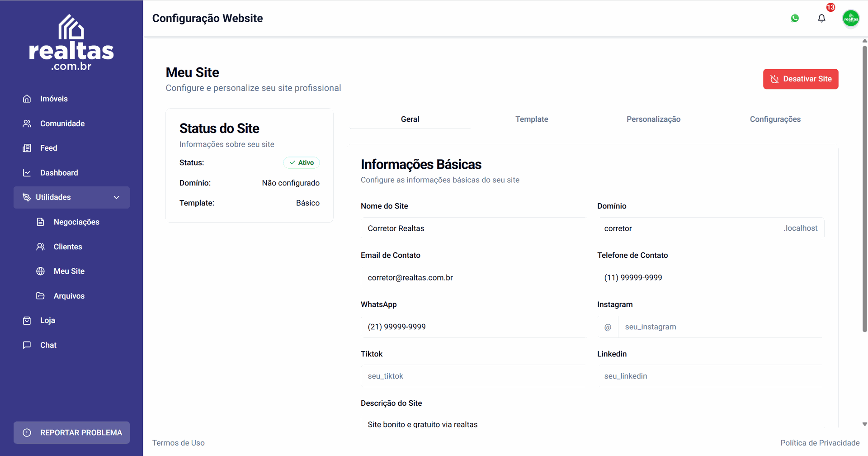This screenshot has height=456, width=868.
Task: Open the Termos de Uso link
Action: [179, 443]
